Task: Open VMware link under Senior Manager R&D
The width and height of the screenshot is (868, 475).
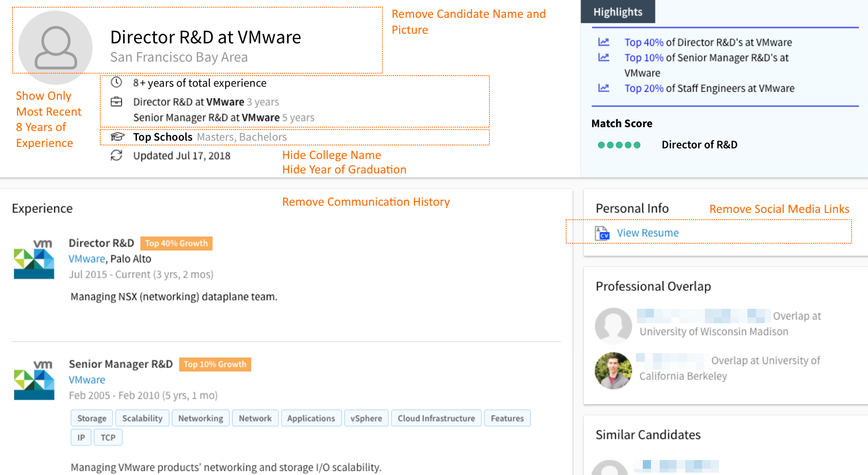Action: [87, 380]
